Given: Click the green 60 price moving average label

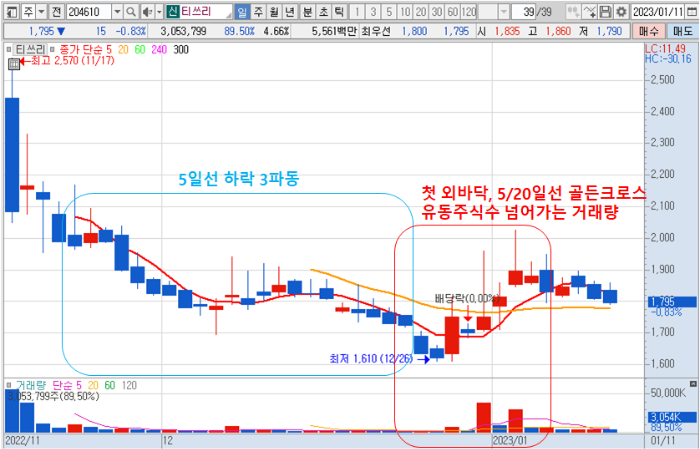Looking at the screenshot, I should pos(140,50).
